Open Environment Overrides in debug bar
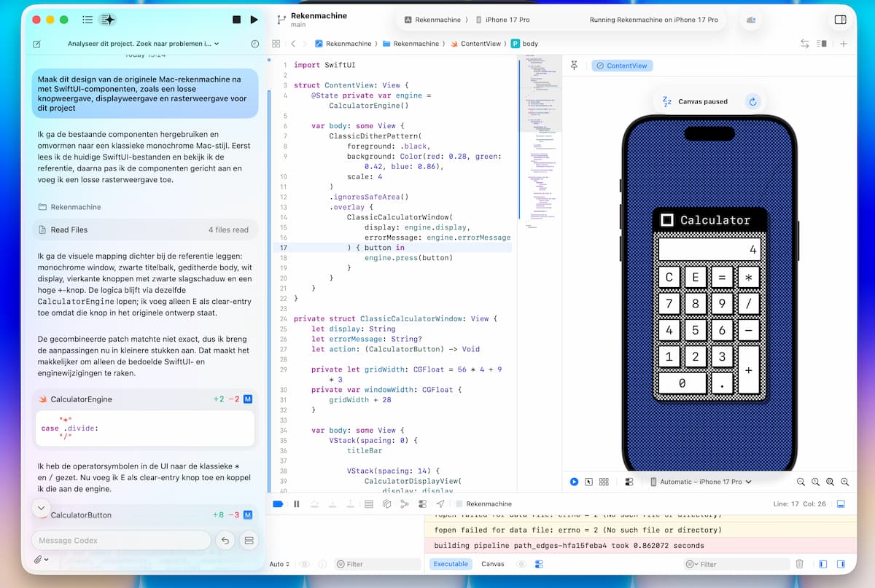The image size is (875, 588). click(x=422, y=503)
